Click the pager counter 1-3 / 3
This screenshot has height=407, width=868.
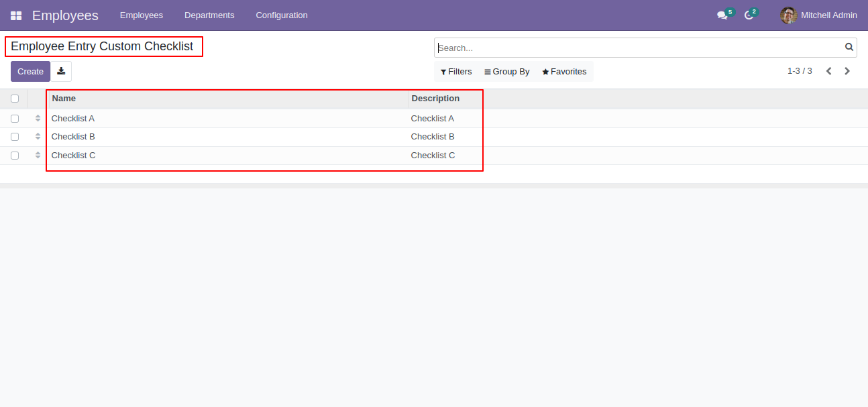(x=800, y=71)
